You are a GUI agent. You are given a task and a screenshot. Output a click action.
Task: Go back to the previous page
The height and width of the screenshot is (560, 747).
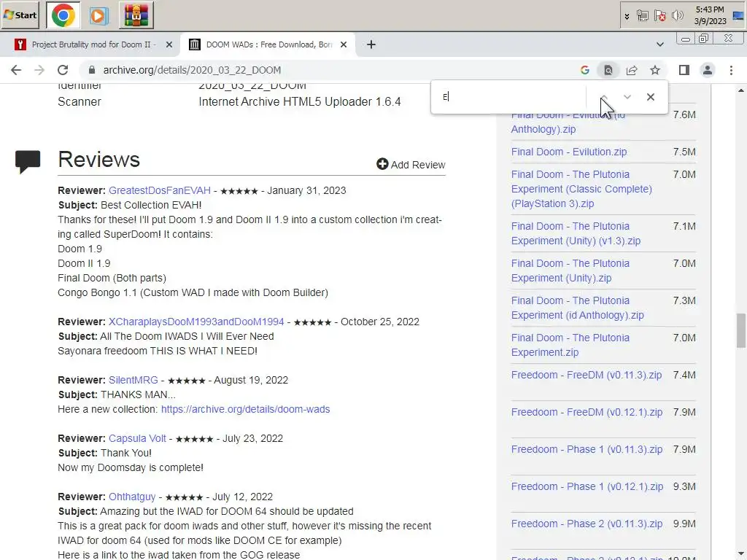pyautogui.click(x=16, y=70)
